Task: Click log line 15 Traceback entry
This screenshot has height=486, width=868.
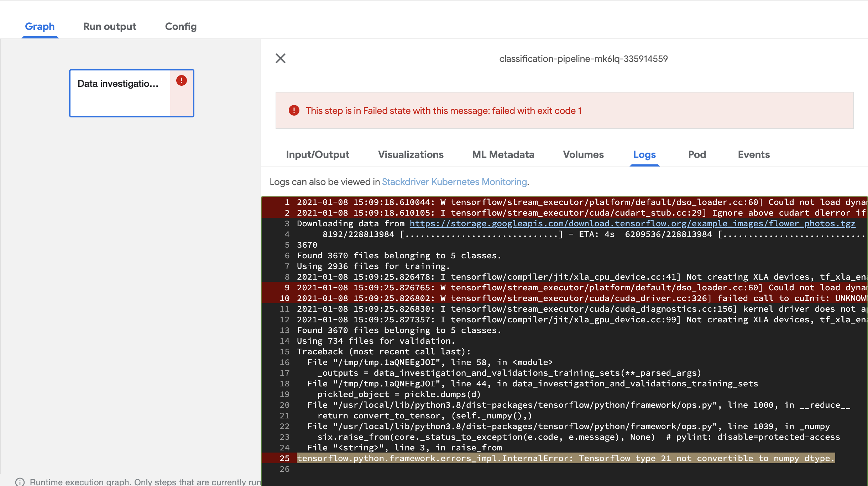Action: (384, 352)
